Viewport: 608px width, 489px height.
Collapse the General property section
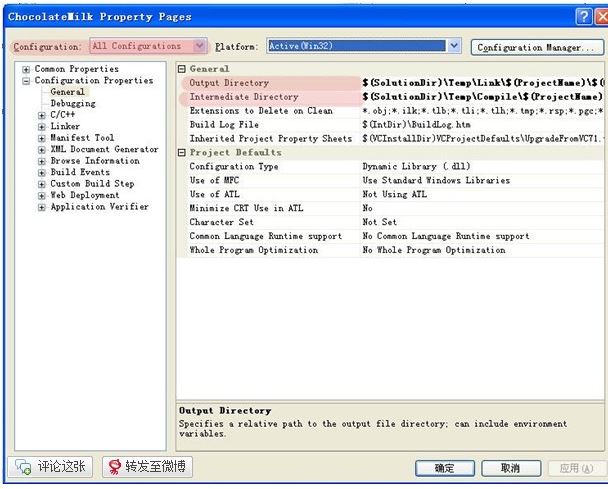pos(181,69)
